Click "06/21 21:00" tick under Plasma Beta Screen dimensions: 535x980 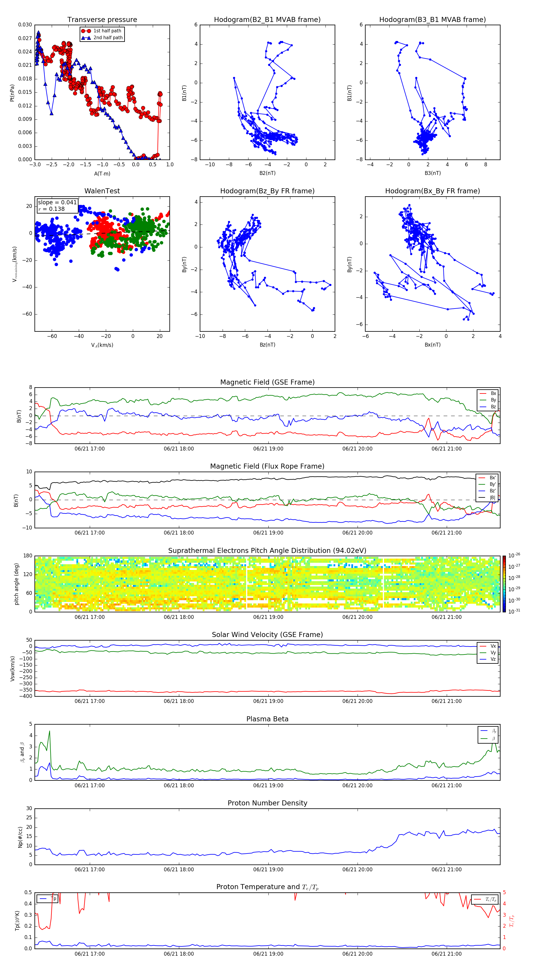pos(447,785)
